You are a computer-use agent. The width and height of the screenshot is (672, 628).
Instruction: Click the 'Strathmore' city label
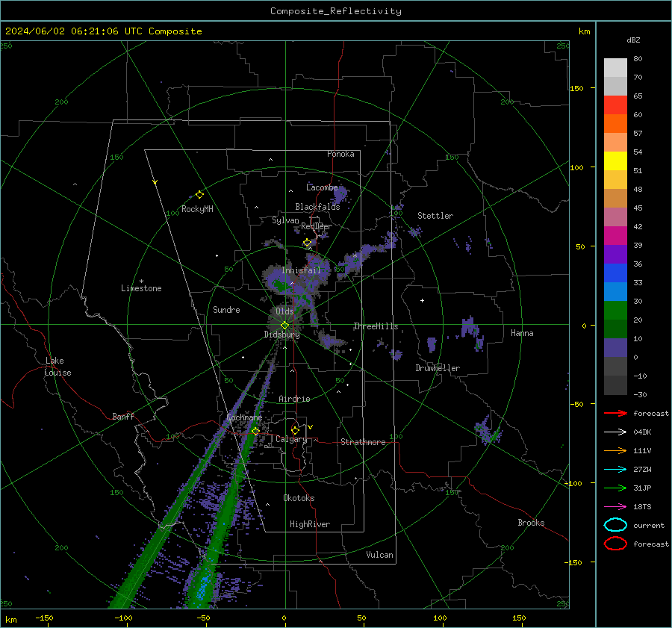[363, 442]
